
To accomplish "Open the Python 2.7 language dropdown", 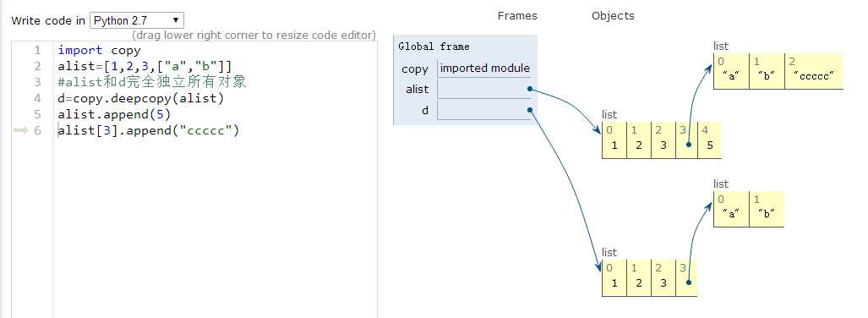I will click(136, 20).
